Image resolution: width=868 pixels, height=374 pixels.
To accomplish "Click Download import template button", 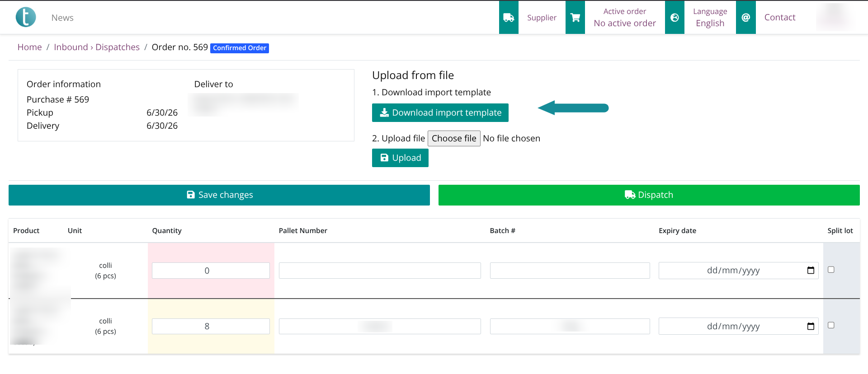I will (440, 112).
